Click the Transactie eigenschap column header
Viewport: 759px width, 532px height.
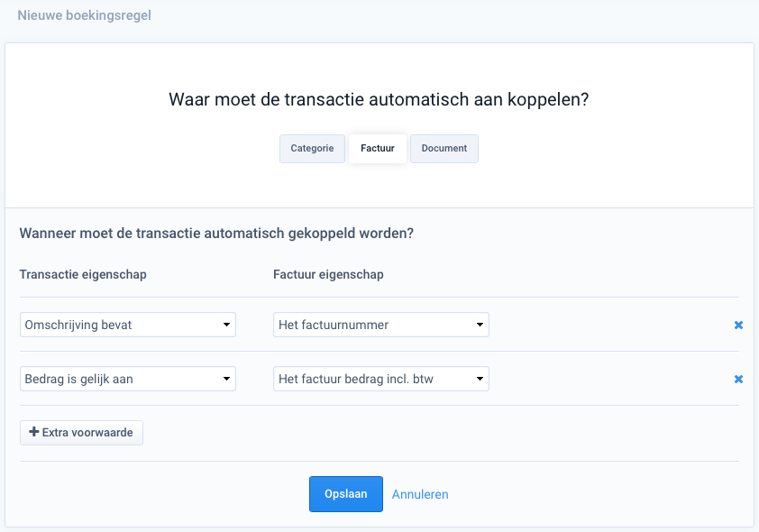[81, 273]
